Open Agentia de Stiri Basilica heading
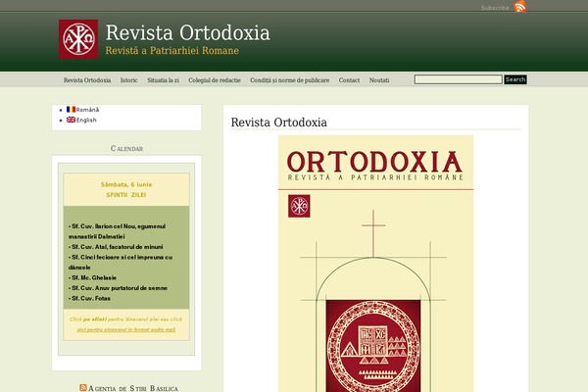The image size is (588, 392). tap(133, 388)
